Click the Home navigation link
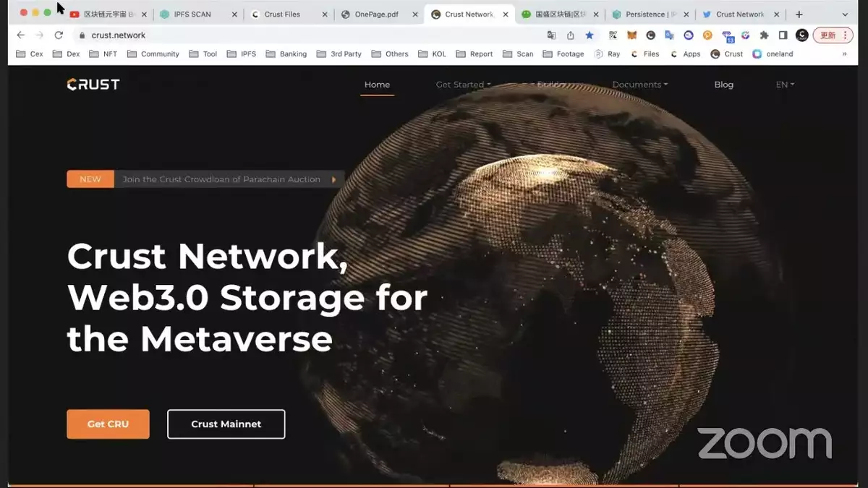868x488 pixels. (377, 85)
